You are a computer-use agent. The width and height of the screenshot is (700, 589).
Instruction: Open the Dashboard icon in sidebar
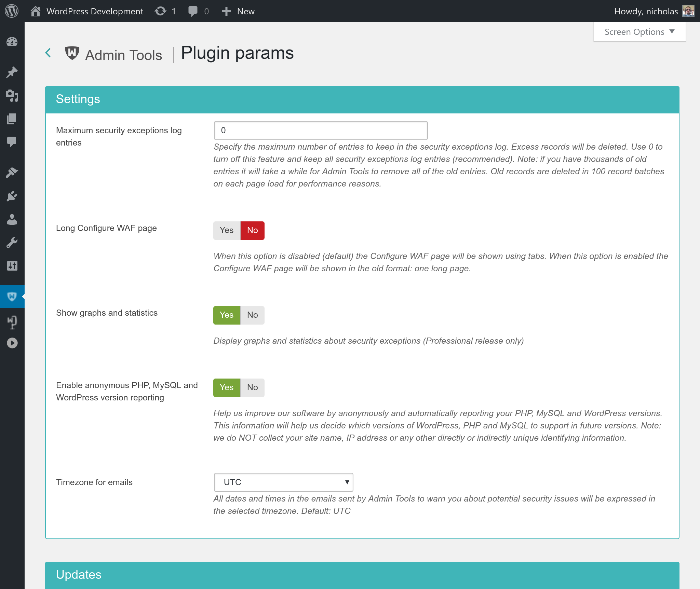tap(12, 42)
